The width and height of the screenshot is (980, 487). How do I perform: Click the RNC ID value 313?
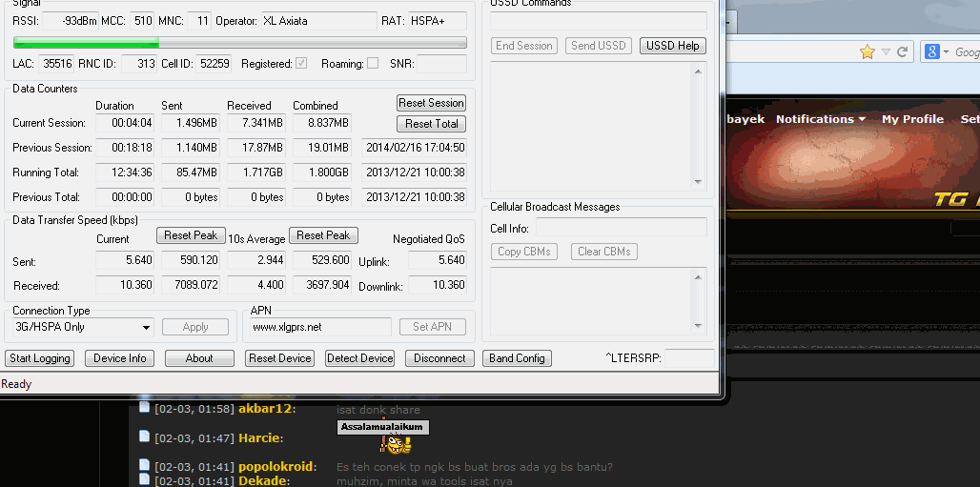(139, 63)
